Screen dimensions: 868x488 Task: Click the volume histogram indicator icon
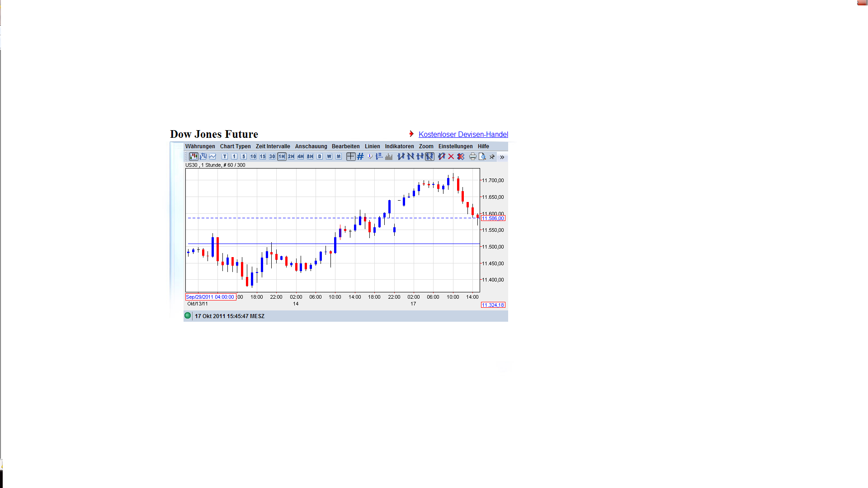[x=389, y=156]
